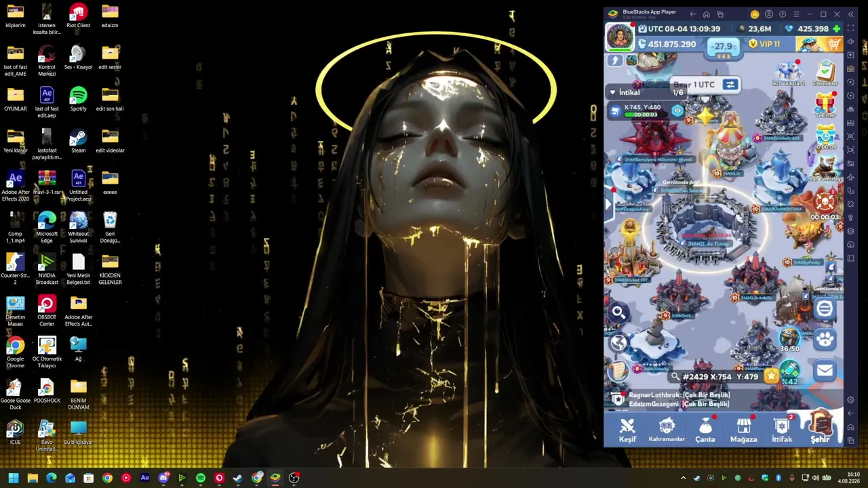868x488 pixels.
Task: Select the Riot Client desktop shortcut
Action: [78, 17]
